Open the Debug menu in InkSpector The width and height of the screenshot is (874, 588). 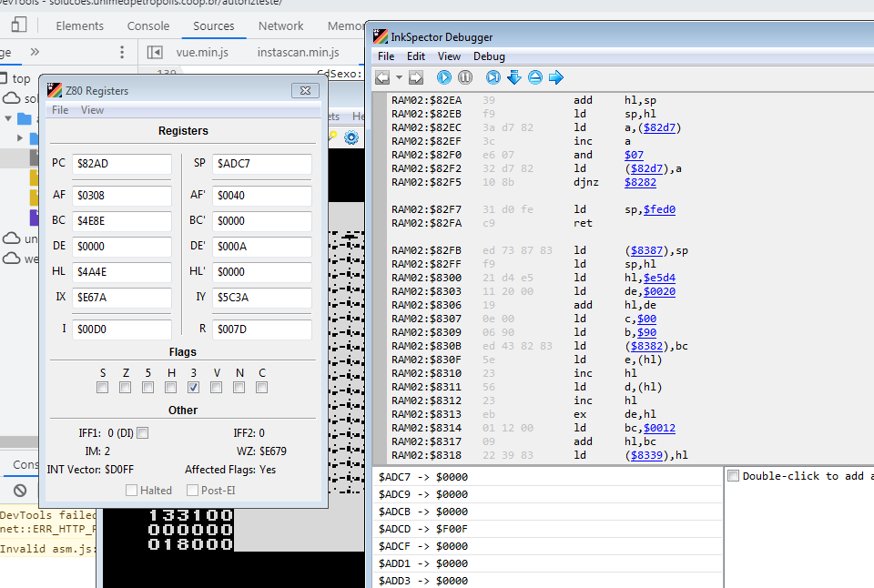pos(489,56)
